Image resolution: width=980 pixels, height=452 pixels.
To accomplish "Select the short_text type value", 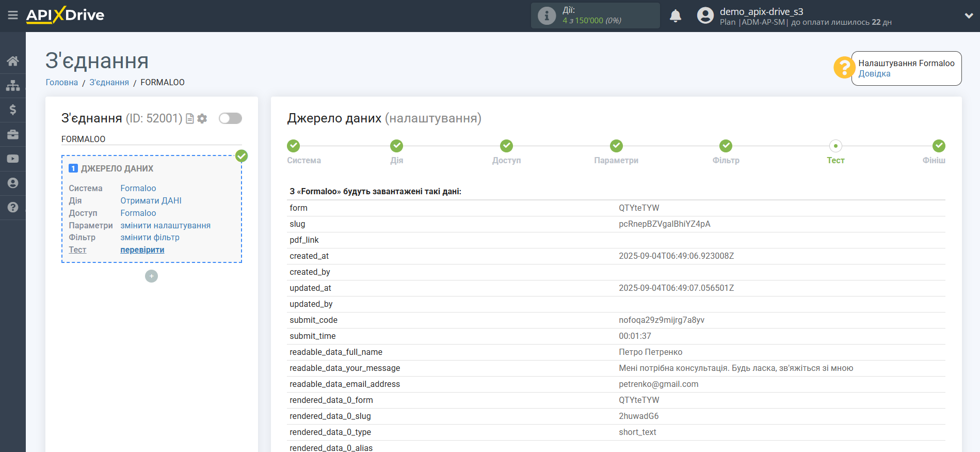I will pos(637,432).
